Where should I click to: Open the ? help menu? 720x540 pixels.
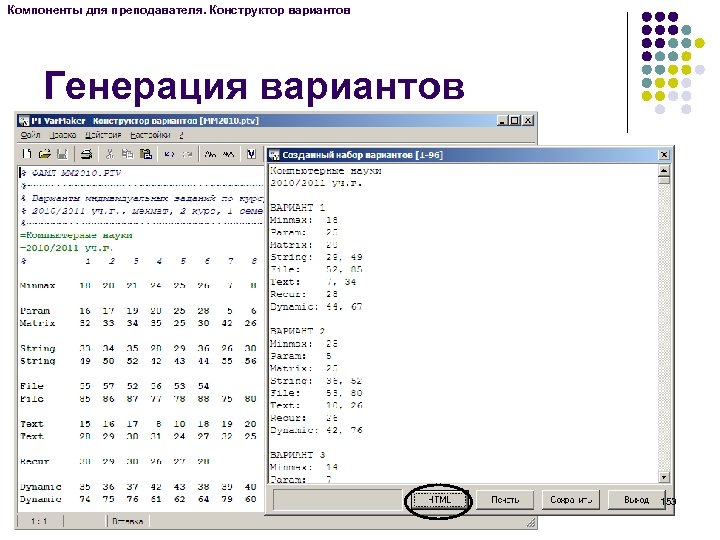pyautogui.click(x=181, y=135)
